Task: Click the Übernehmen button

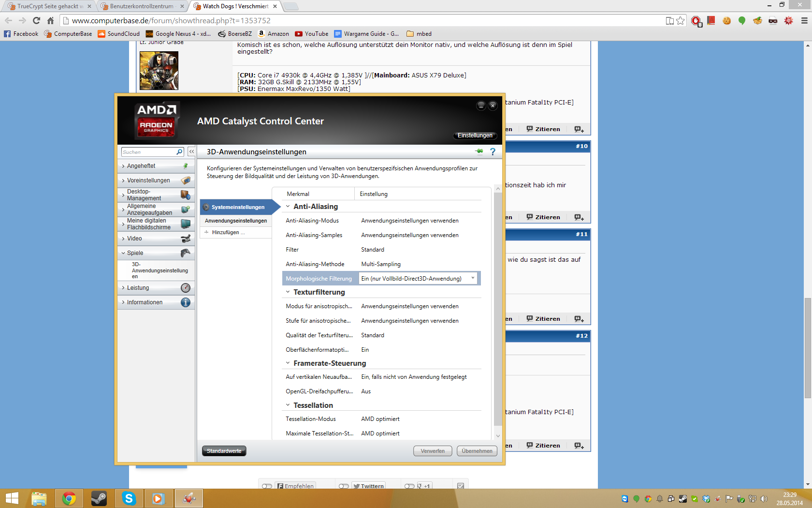Action: pyautogui.click(x=477, y=451)
